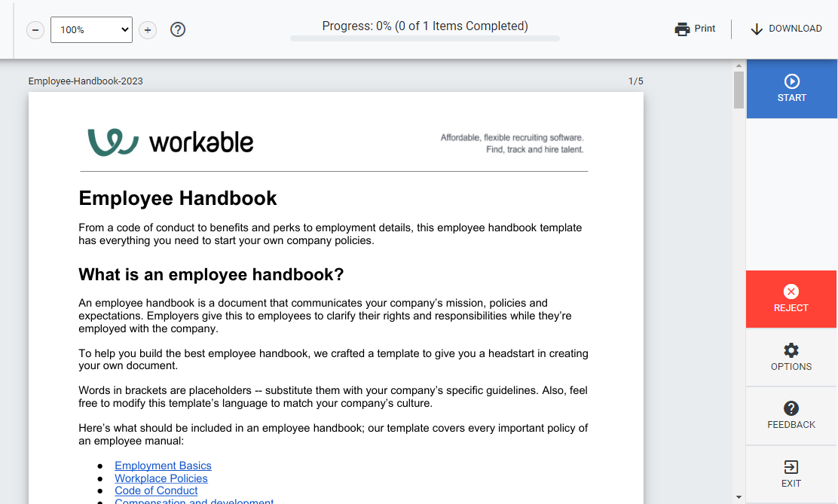Reject the Employee Handbook item

(x=791, y=299)
